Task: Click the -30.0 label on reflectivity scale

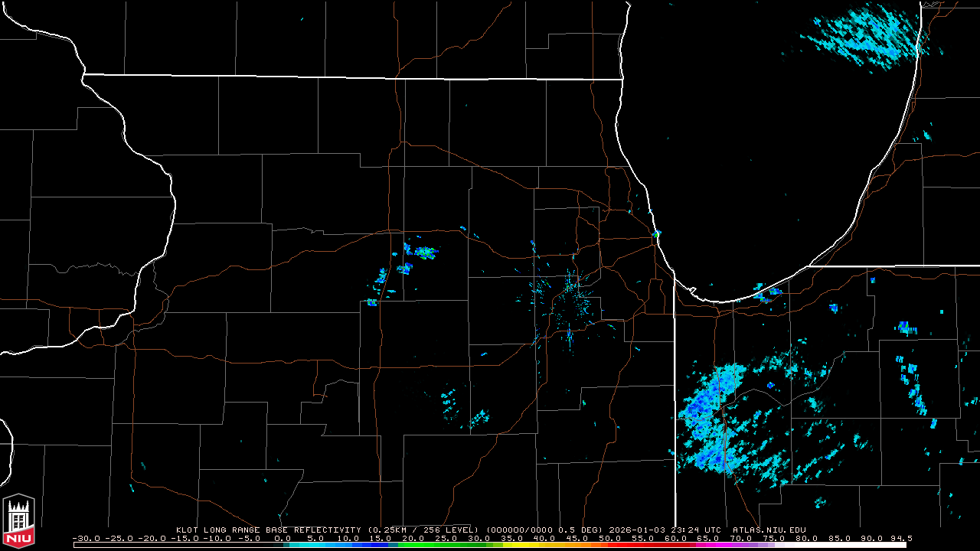Action: pyautogui.click(x=86, y=538)
